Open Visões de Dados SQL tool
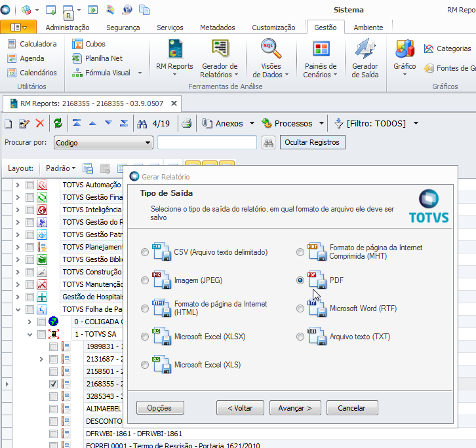476x448 pixels. point(271,58)
